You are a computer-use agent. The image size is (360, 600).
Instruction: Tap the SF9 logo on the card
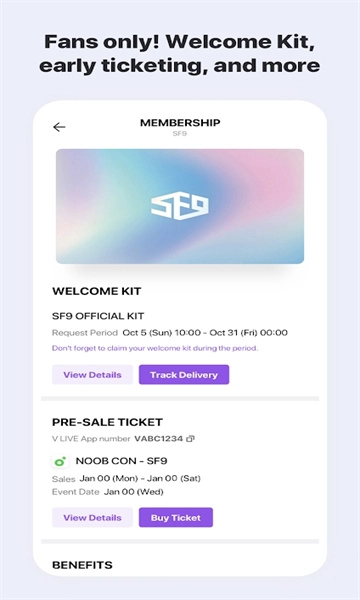click(x=180, y=207)
